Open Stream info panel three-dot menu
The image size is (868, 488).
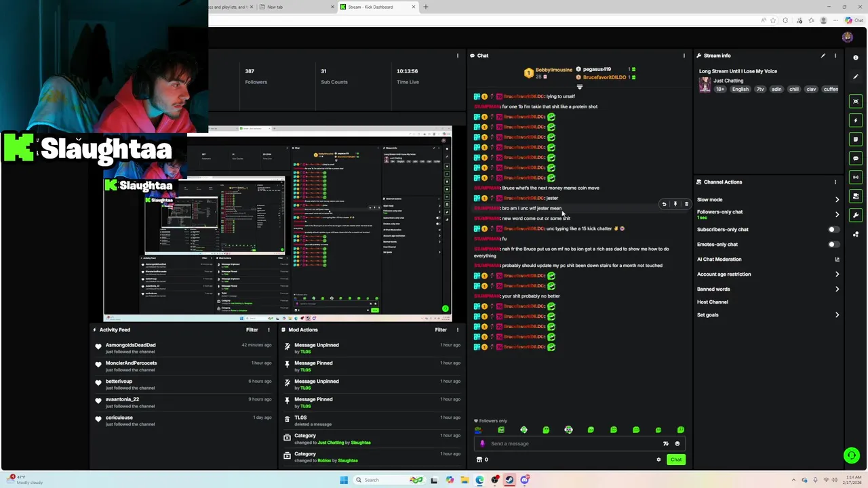pyautogui.click(x=835, y=56)
